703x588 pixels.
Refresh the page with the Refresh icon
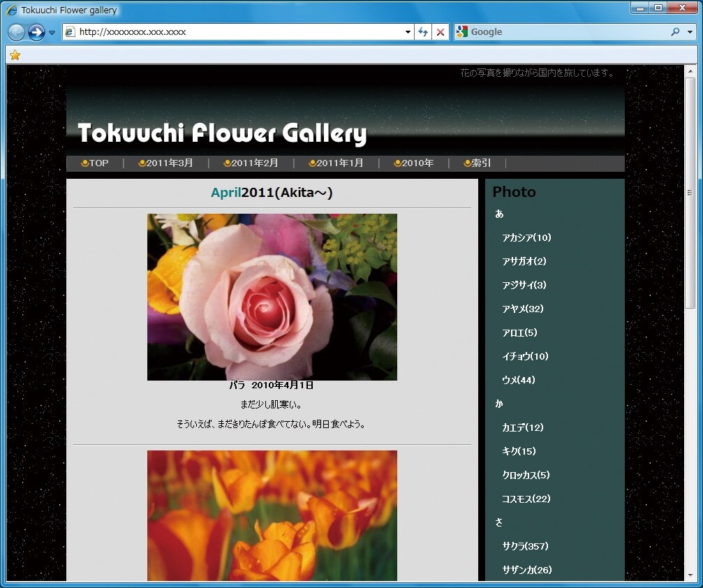422,32
